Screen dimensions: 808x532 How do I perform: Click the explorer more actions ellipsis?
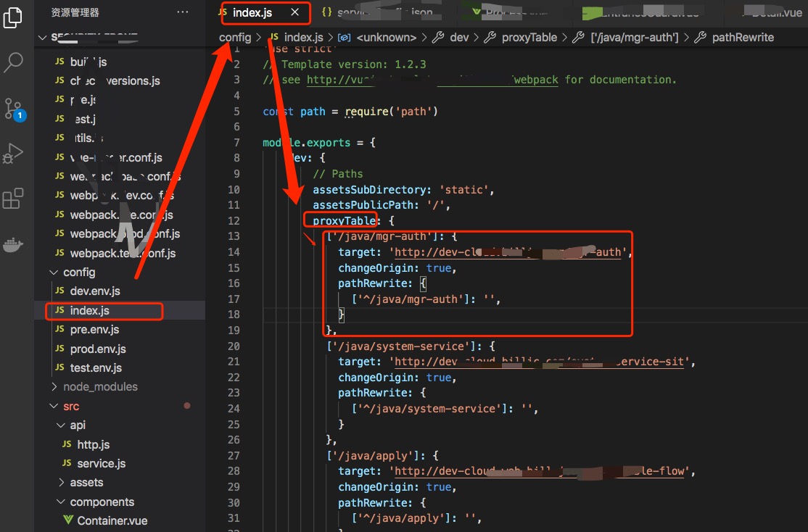(x=182, y=12)
